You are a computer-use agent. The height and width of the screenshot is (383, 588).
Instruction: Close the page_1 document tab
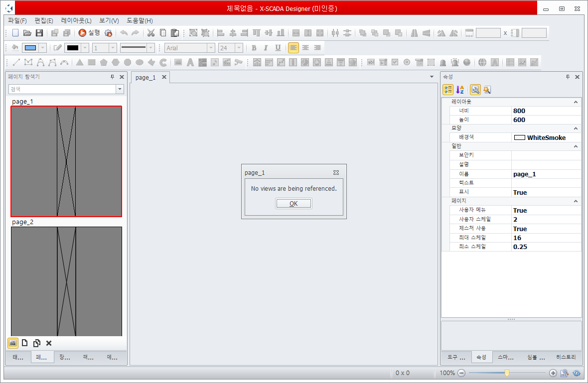pyautogui.click(x=164, y=77)
